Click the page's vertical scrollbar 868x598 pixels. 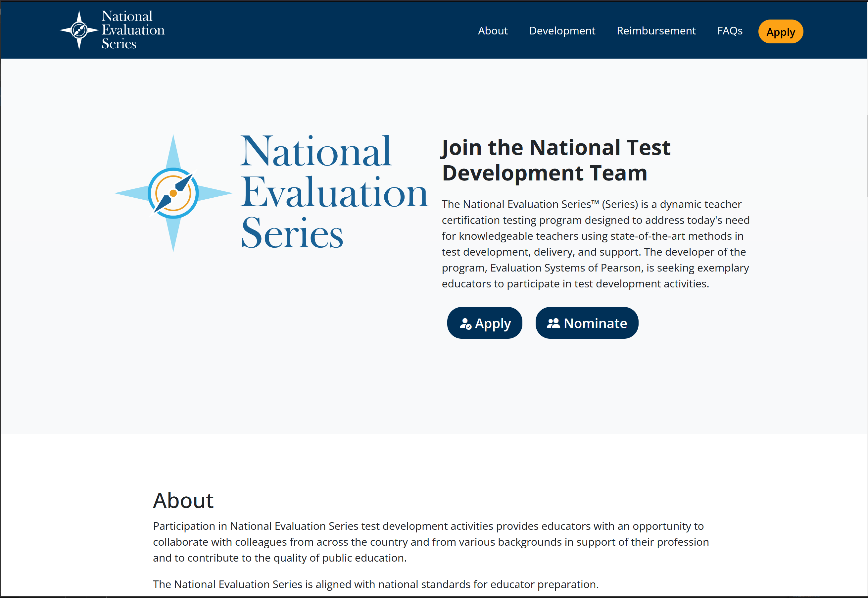click(x=867, y=156)
